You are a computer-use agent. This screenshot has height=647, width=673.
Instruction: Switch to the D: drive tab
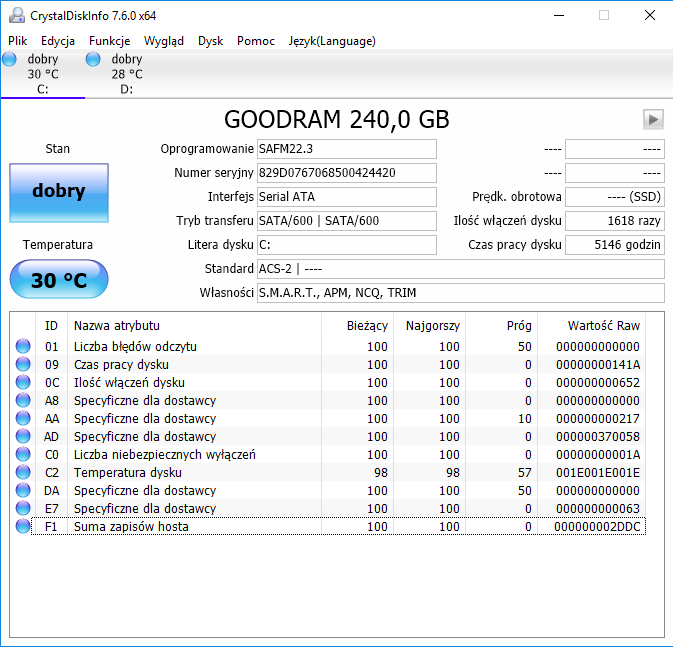click(x=127, y=74)
